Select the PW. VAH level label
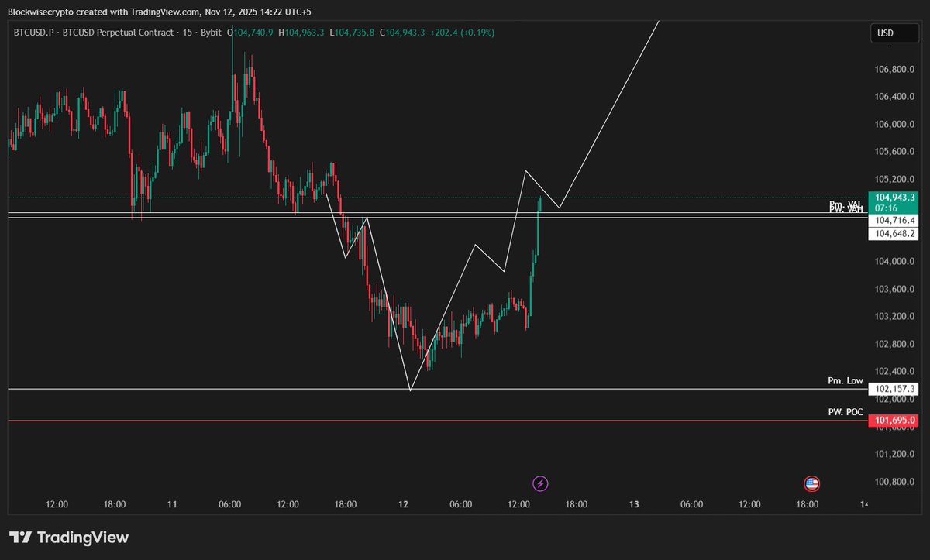 (845, 210)
